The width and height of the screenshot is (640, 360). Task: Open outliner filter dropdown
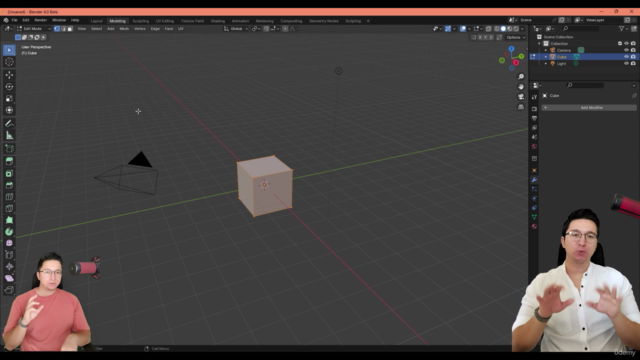click(623, 29)
